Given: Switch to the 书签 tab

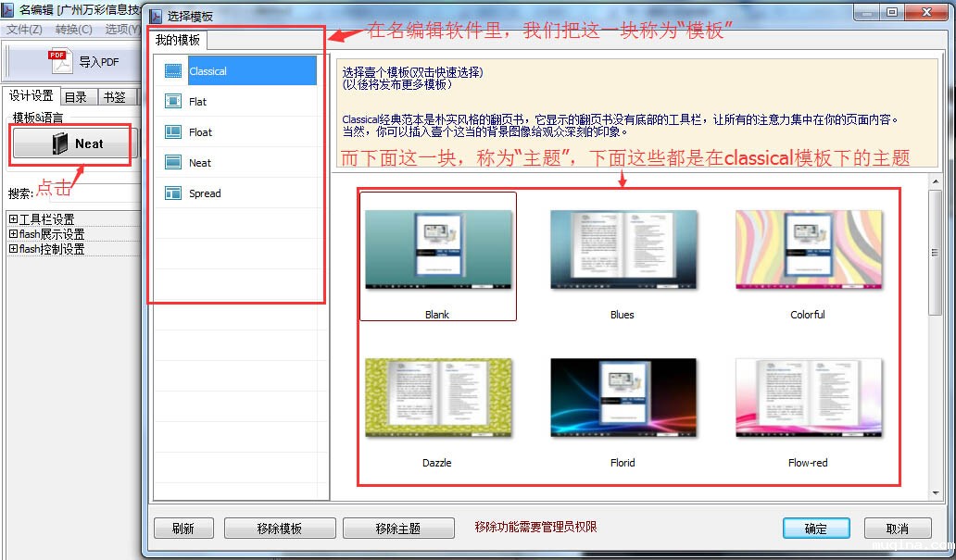Looking at the screenshot, I should click(114, 96).
